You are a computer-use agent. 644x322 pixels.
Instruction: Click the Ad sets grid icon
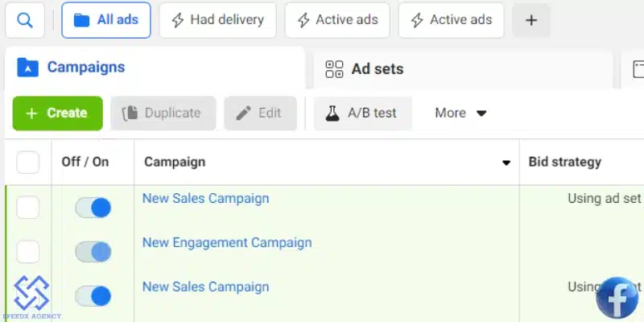click(334, 69)
